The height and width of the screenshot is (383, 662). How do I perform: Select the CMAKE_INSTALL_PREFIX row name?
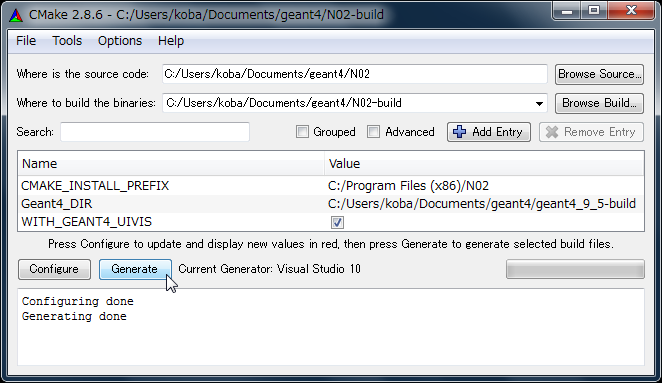click(x=95, y=186)
